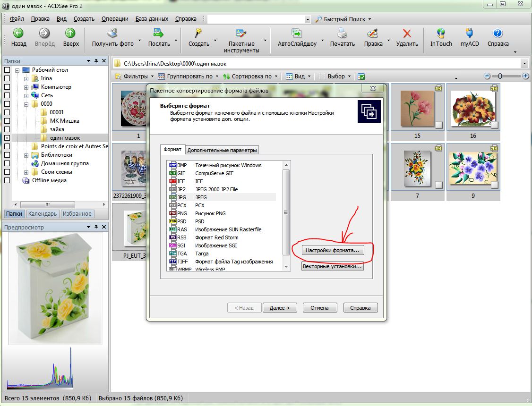The width and height of the screenshot is (532, 406).
Task: Tick the checkbox next to Irina
Action: pyautogui.click(x=7, y=78)
